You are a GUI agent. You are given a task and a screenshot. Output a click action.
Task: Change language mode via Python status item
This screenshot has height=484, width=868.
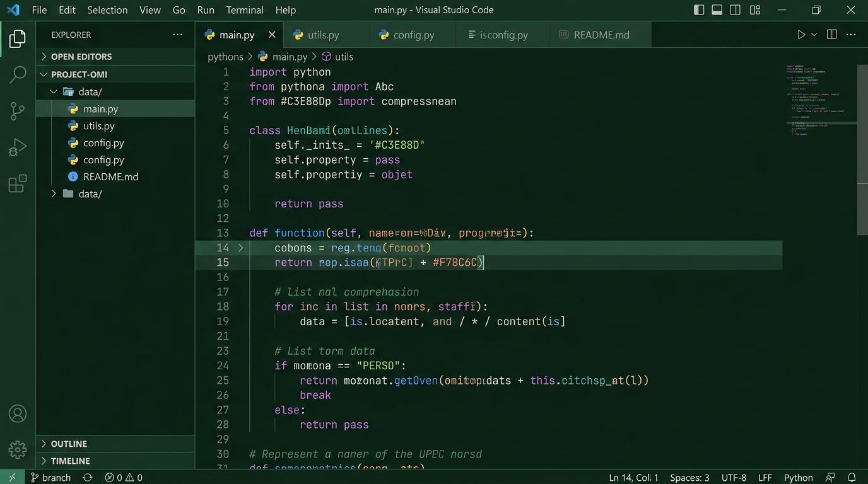tap(798, 477)
